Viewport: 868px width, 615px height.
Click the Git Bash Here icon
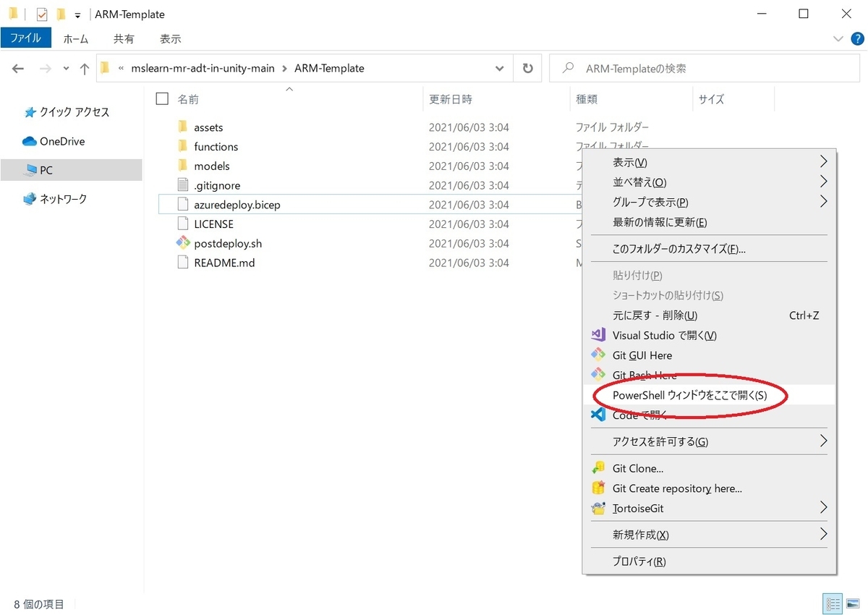598,374
